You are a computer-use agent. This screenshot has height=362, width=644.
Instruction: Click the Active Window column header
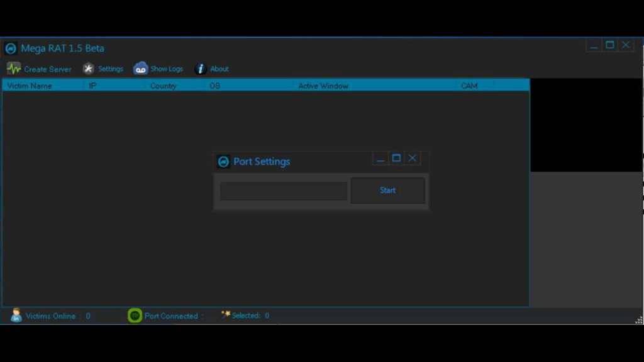[374, 85]
